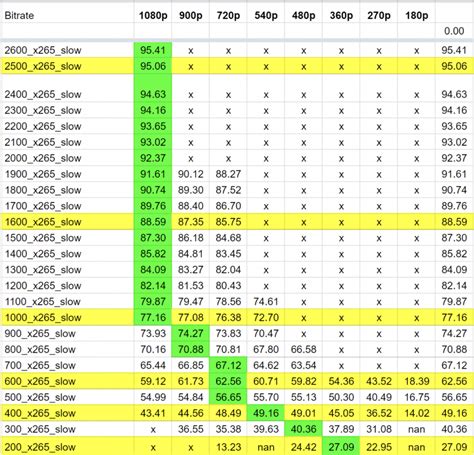Click the 22.95 cell in the 200 row
Viewport: 474px width, 455px height.
[379, 447]
